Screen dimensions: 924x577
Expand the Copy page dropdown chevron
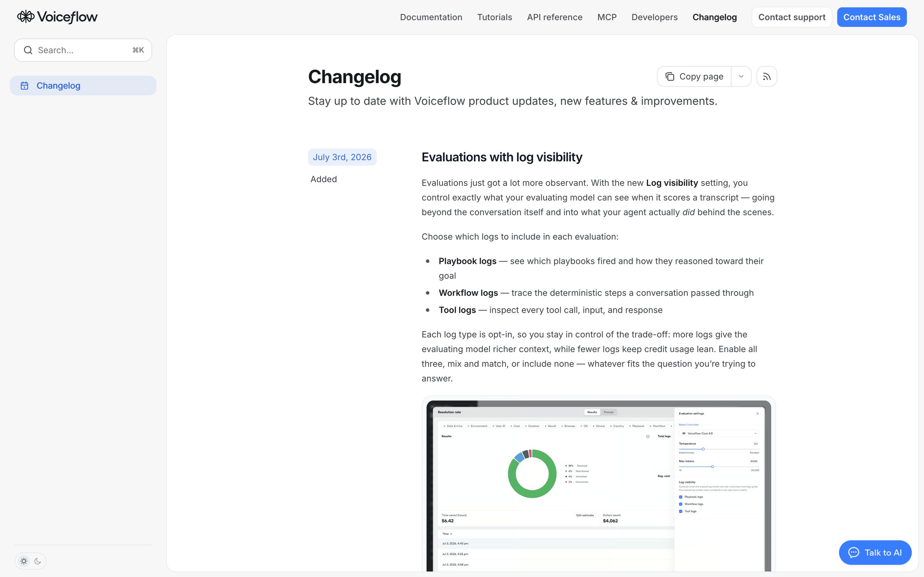(741, 77)
